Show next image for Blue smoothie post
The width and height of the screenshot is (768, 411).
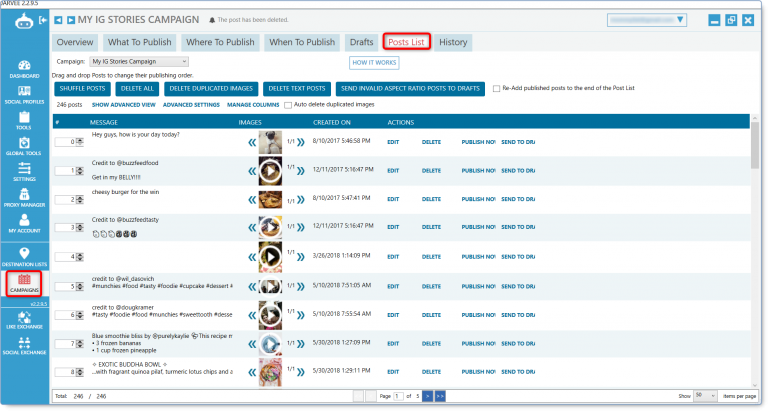coord(301,344)
